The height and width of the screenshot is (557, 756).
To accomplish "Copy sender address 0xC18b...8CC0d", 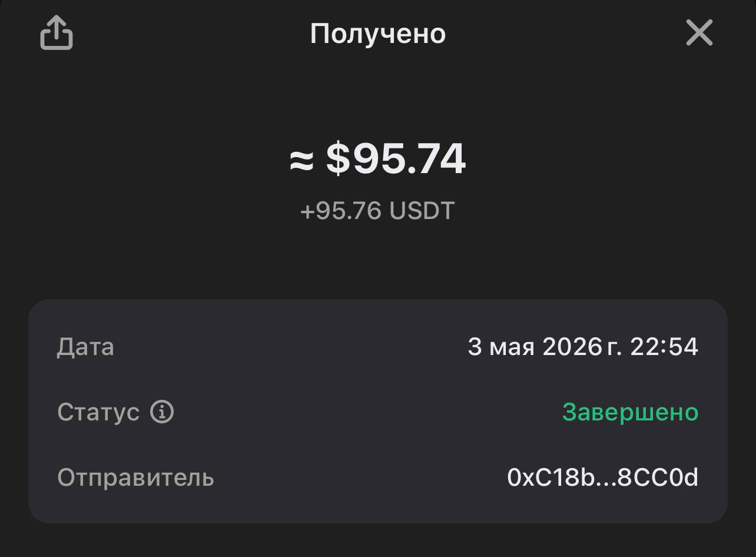I will [x=603, y=478].
